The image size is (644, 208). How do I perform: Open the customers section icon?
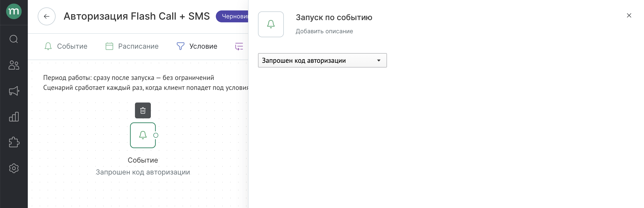[14, 65]
